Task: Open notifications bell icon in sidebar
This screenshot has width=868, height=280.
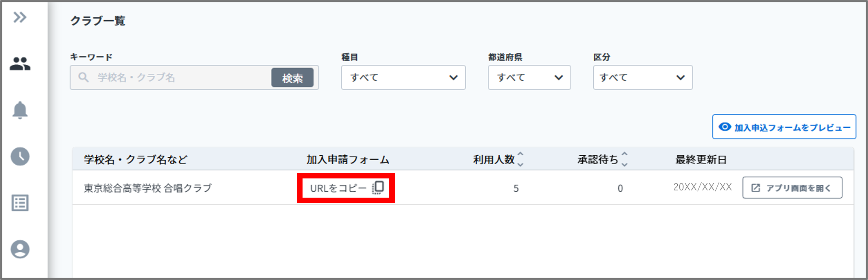Action: [20, 110]
